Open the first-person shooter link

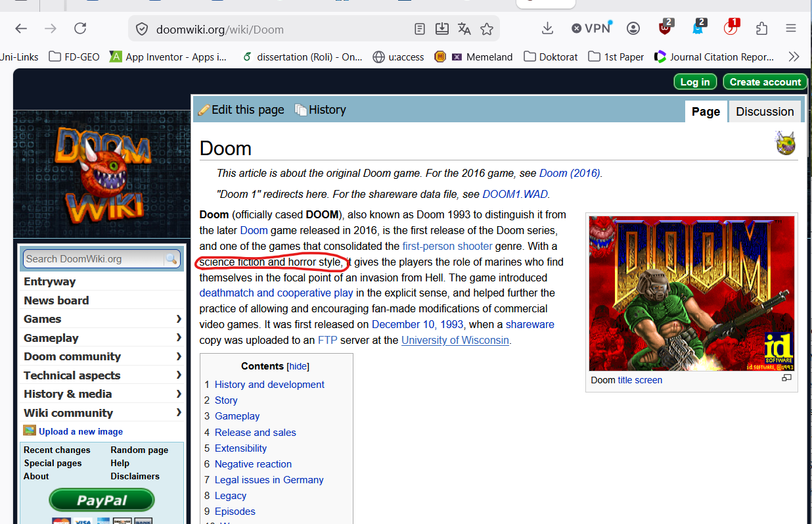(x=447, y=246)
